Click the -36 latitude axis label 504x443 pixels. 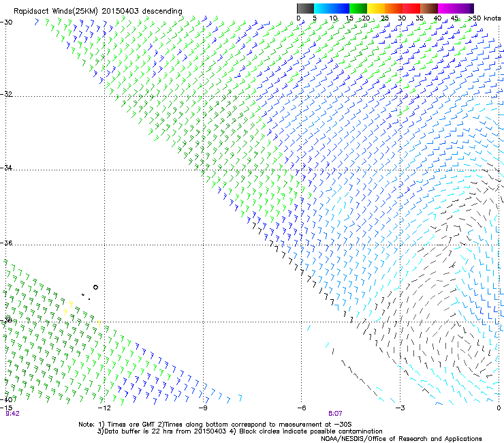coord(6,243)
